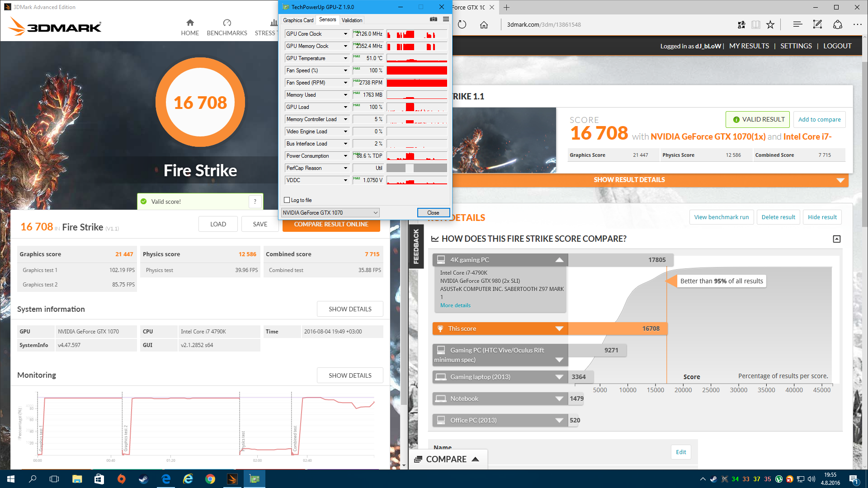This screenshot has height=488, width=868.
Task: Collapse the Fire Strike comparison chart panel
Action: tap(837, 239)
